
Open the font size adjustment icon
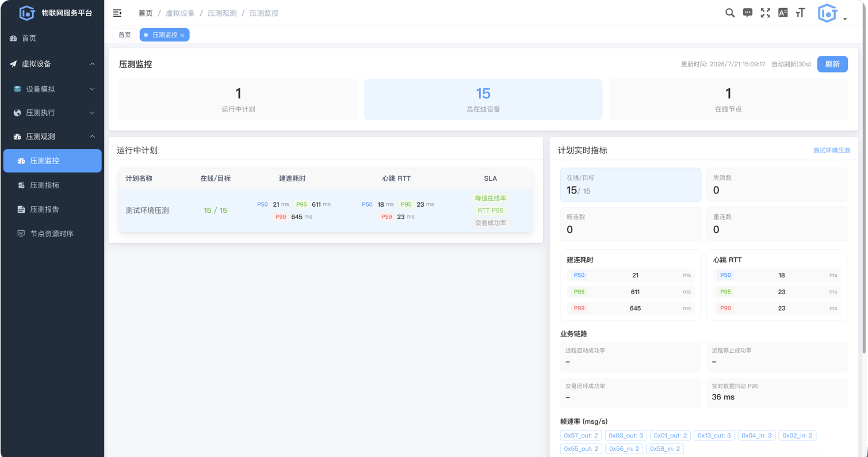point(800,13)
